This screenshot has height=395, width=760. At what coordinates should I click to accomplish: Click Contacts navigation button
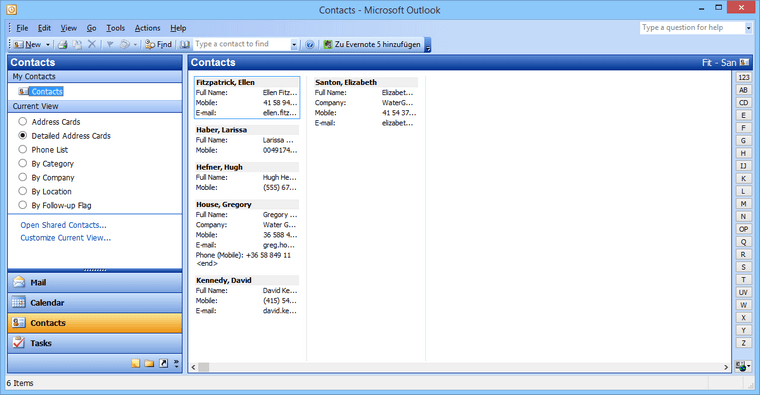tap(95, 323)
